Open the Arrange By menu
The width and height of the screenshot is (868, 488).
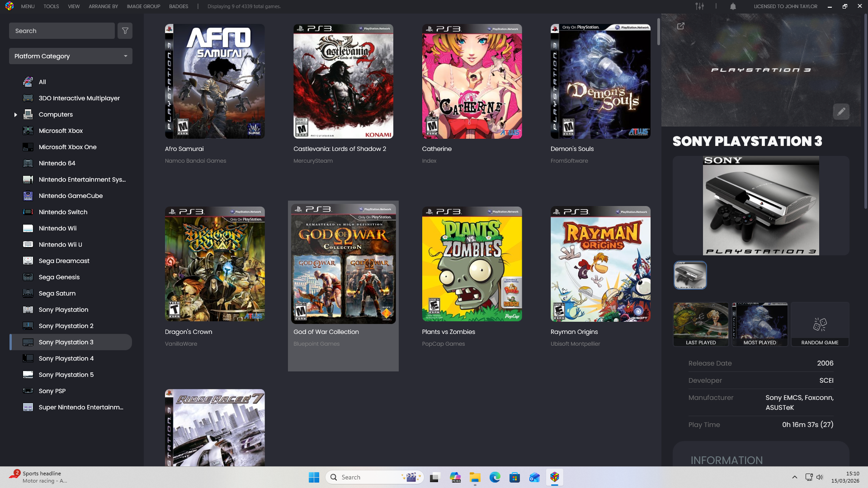coord(103,6)
